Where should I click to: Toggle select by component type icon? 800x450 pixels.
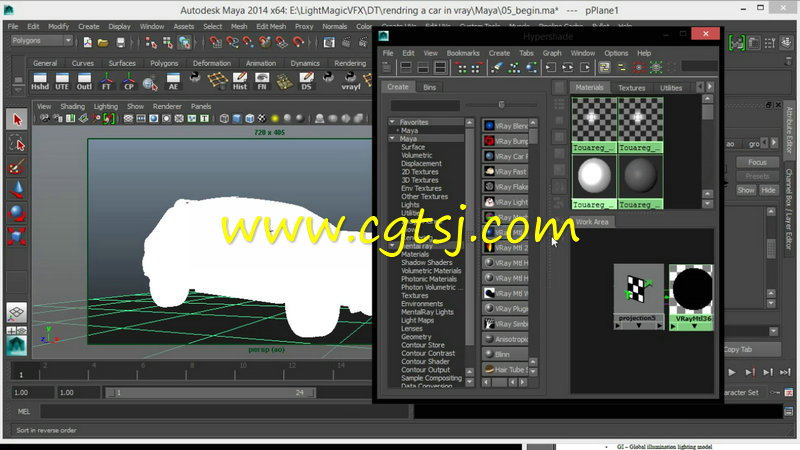click(x=184, y=42)
